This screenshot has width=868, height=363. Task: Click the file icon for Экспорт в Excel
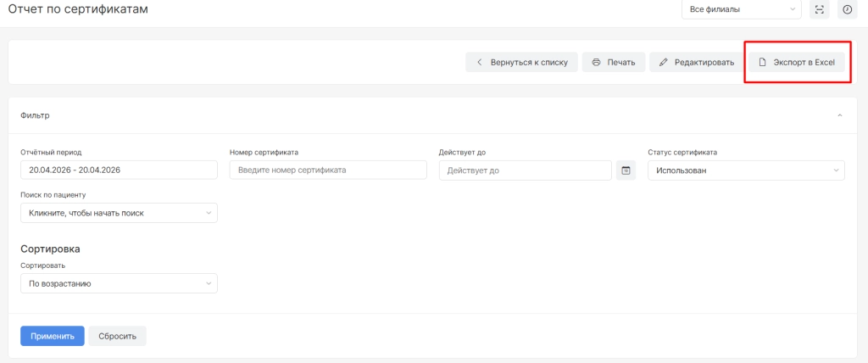(x=762, y=62)
